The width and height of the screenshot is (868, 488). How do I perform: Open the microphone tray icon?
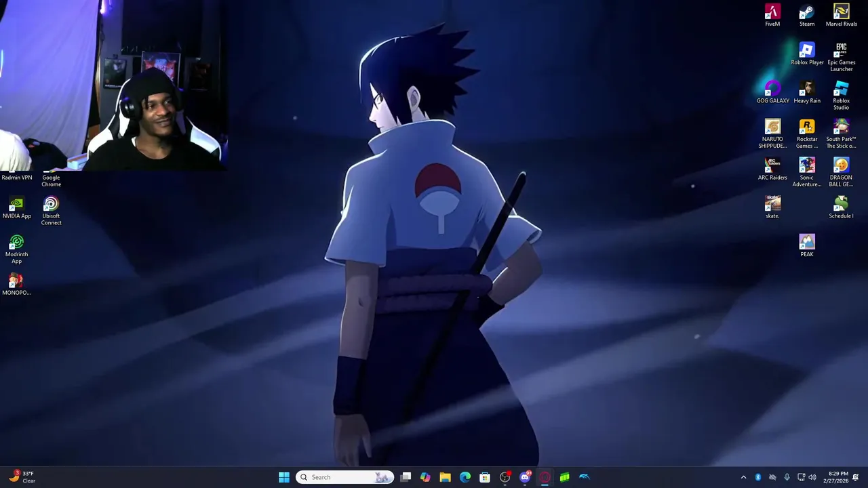[x=787, y=477]
